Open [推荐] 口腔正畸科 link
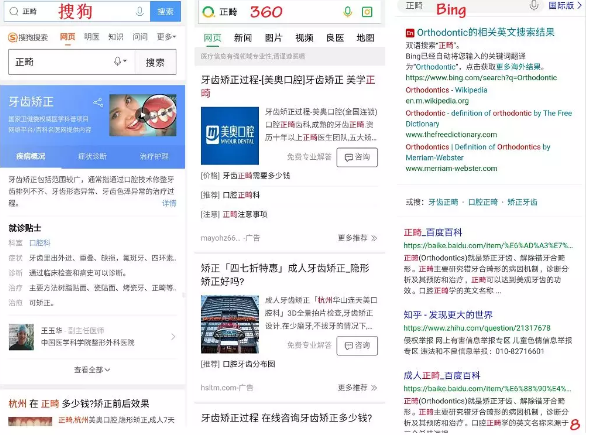589x435 pixels. [230, 195]
